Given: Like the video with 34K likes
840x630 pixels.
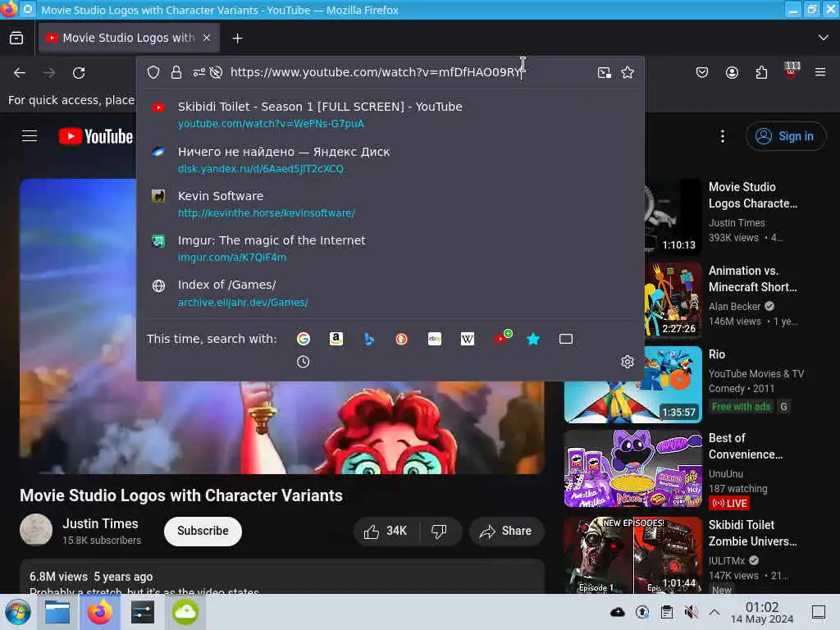Looking at the screenshot, I should click(386, 531).
